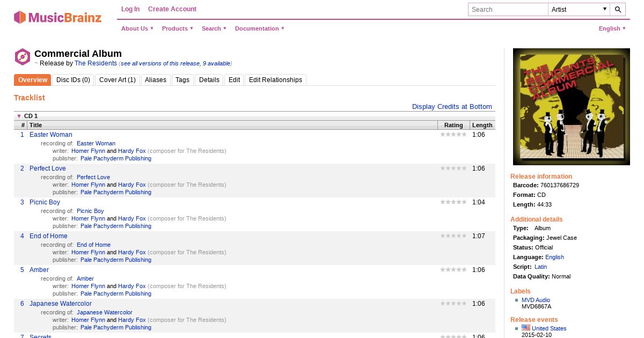This screenshot has height=338, width=644.
Task: Click Hardy Fox writer under Perfect Love
Action: [x=132, y=185]
